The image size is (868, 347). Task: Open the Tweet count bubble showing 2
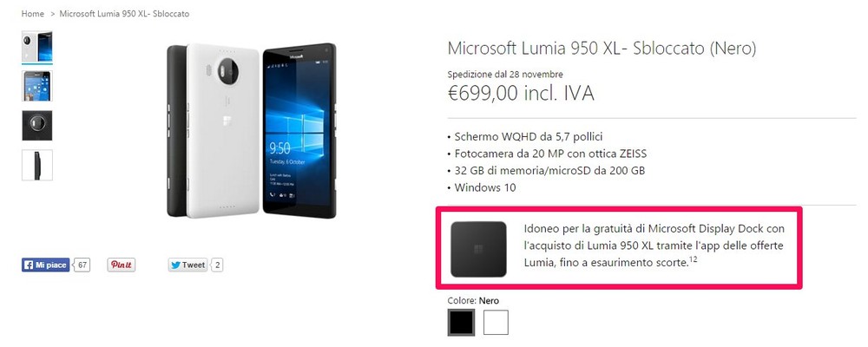coord(218,265)
